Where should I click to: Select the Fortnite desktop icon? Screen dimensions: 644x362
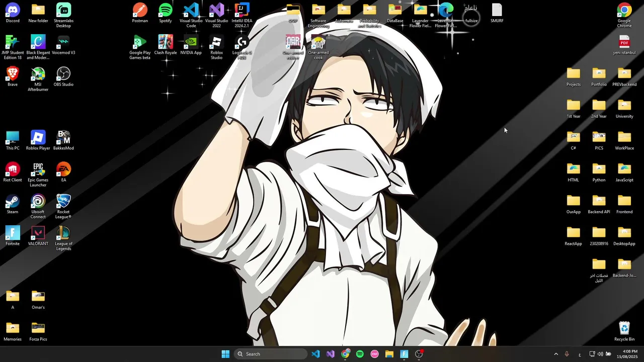[13, 236]
